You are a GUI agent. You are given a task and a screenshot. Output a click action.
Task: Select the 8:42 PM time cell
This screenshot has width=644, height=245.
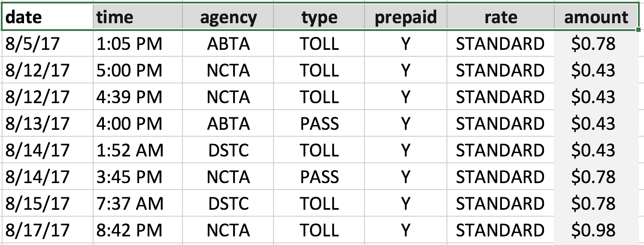[x=138, y=230]
